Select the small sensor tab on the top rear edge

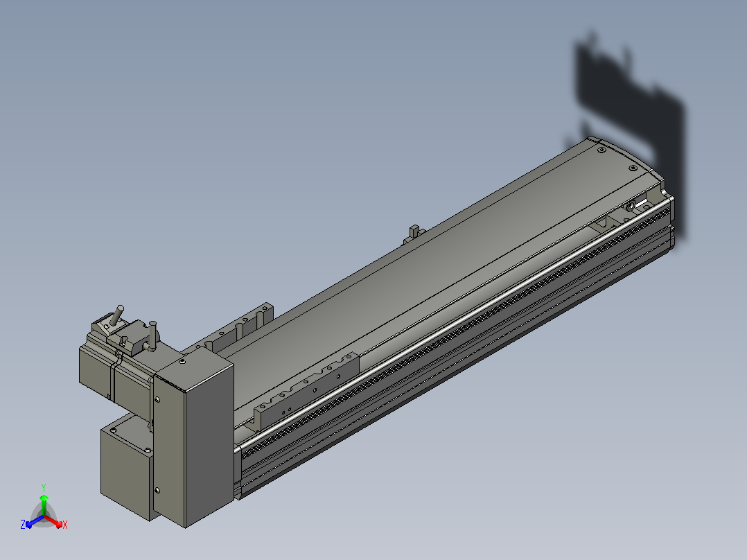point(414,234)
